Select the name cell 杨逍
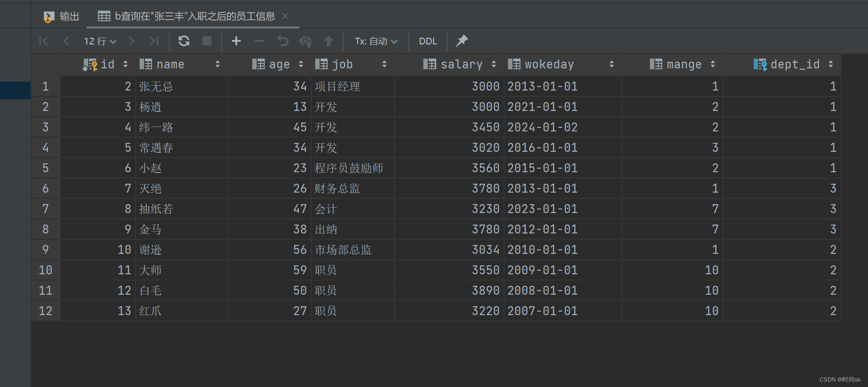868x387 pixels. click(181, 107)
